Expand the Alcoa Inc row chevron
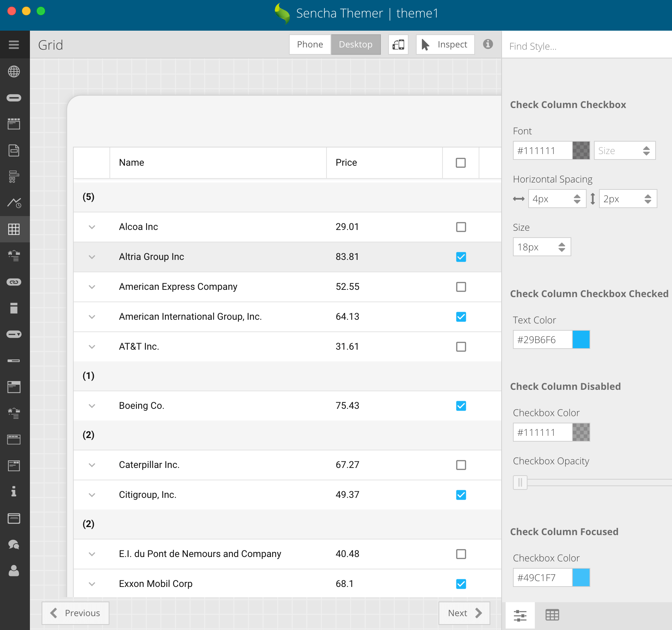The image size is (672, 630). click(x=92, y=227)
